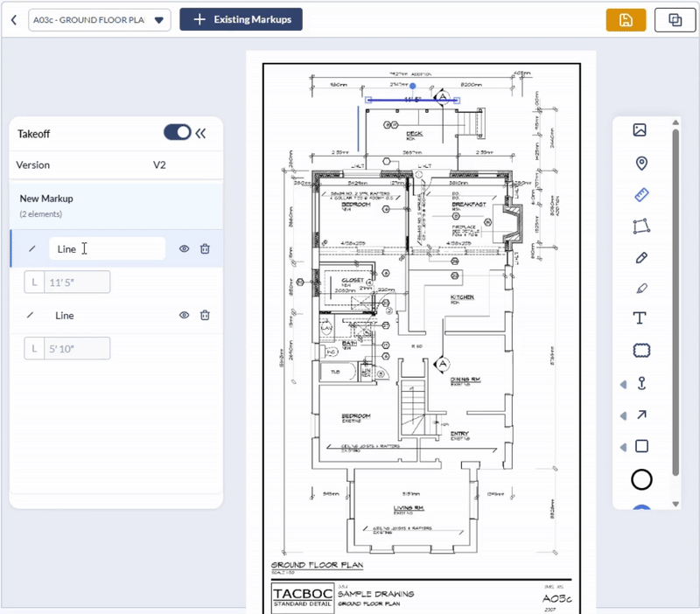Select the highlighter tool
The image size is (700, 614).
[640, 288]
